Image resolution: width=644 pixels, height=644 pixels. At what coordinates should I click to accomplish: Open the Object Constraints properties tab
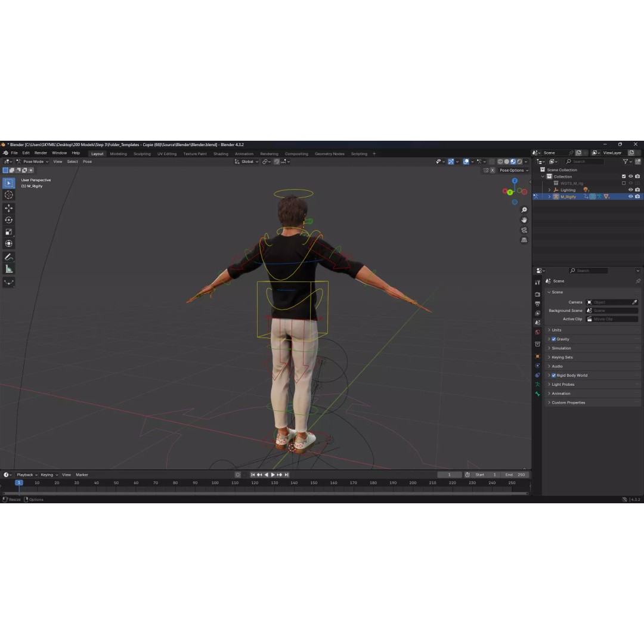pyautogui.click(x=537, y=375)
